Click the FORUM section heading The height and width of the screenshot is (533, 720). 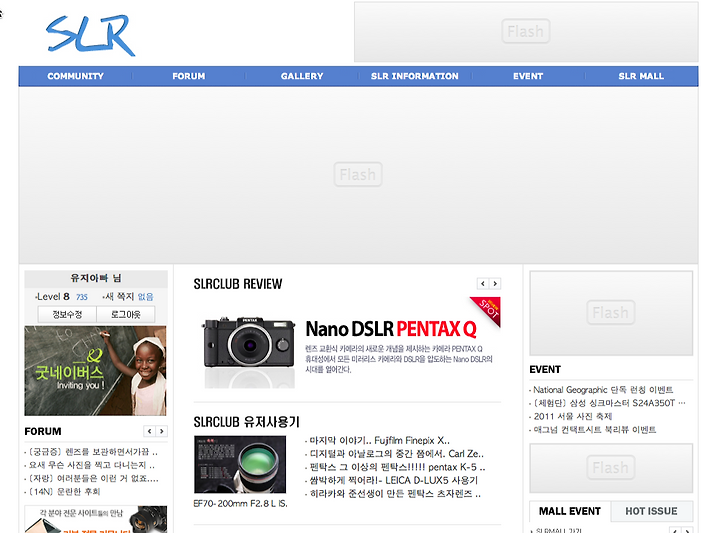pos(43,432)
